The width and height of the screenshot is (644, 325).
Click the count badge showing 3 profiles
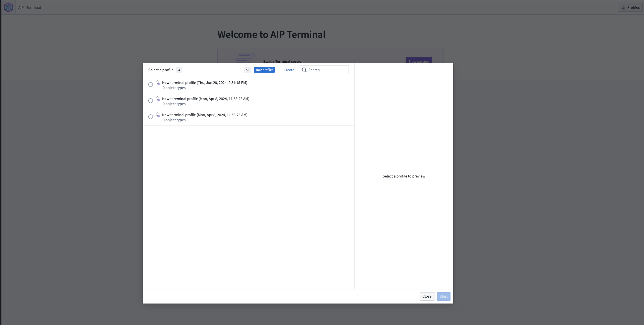179,70
